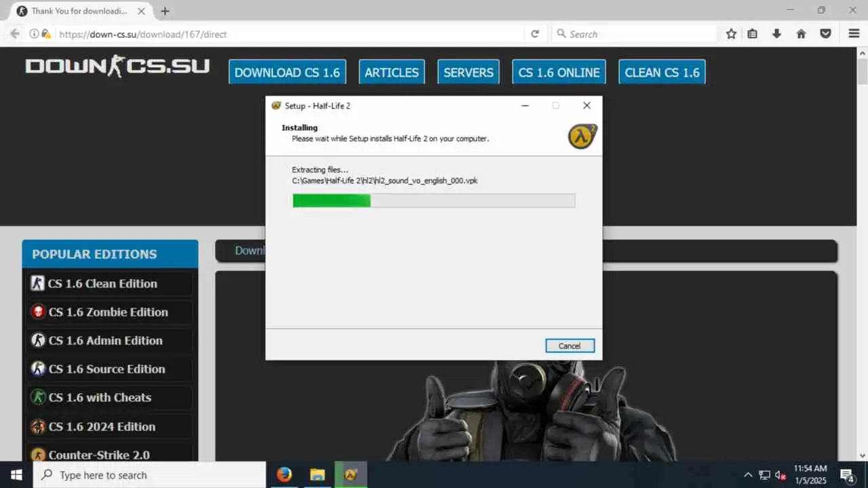Show hidden system tray icons chevron
The image size is (868, 488).
point(748,475)
